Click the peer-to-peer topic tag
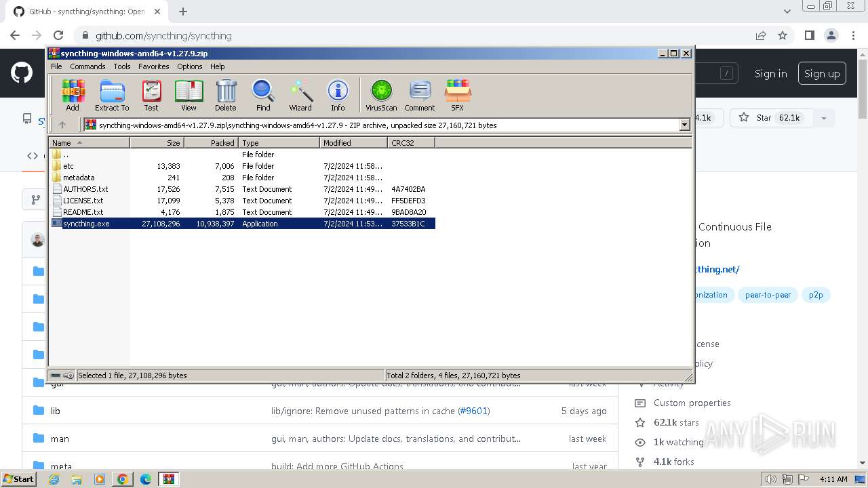Viewport: 868px width, 488px height. [x=768, y=295]
